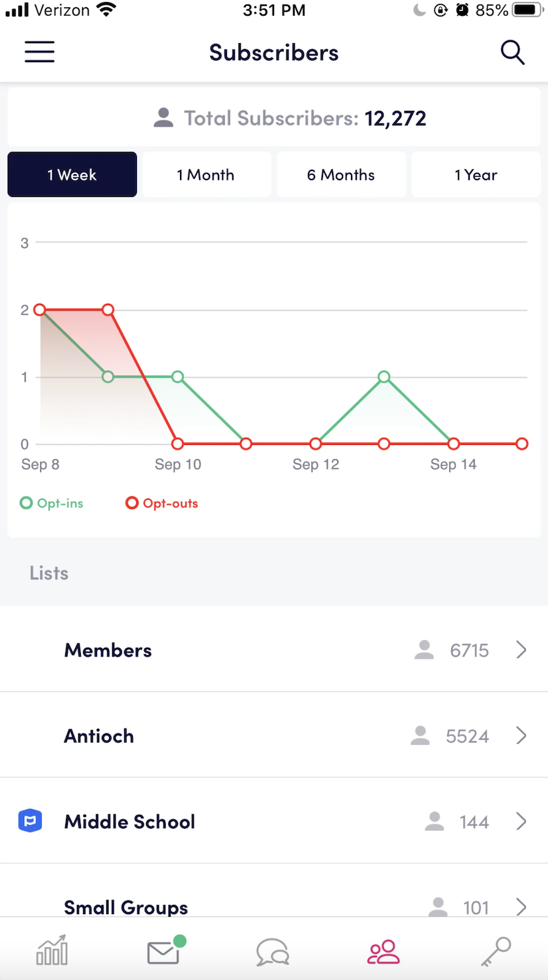Switch to the 1 Month range

tap(206, 175)
